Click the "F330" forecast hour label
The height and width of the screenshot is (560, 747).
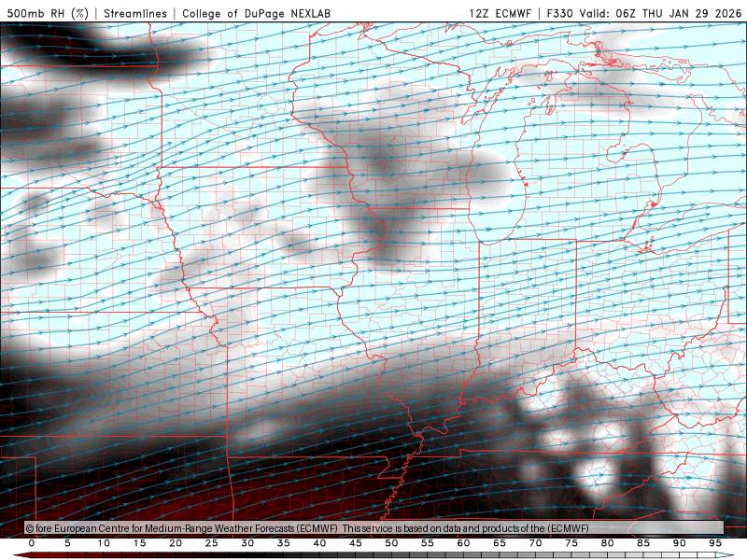(x=559, y=13)
